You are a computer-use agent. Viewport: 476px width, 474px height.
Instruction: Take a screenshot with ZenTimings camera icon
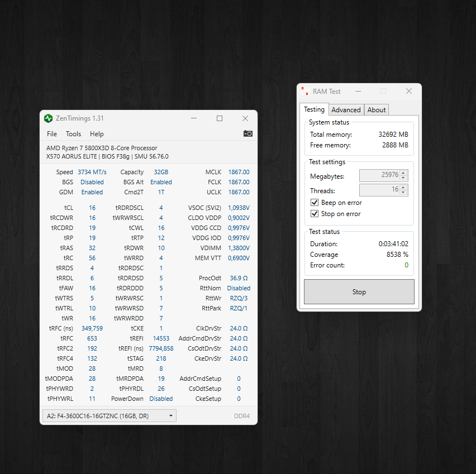[247, 133]
